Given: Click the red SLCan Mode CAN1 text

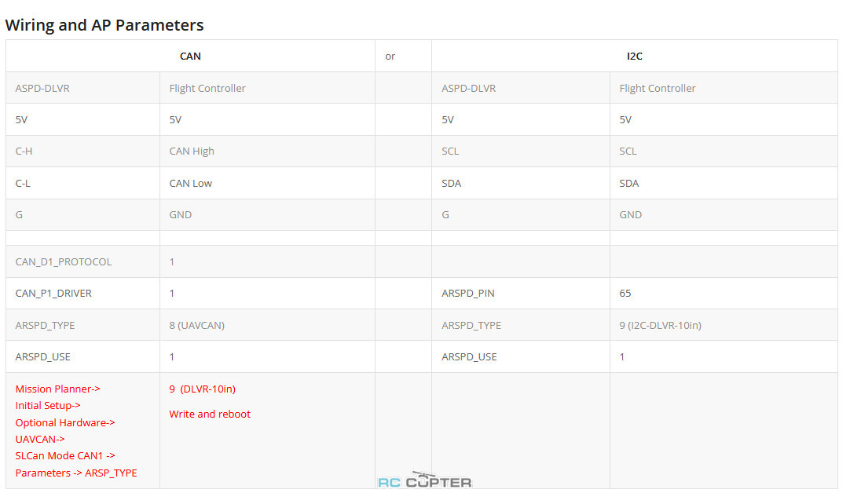Looking at the screenshot, I should coord(65,456).
